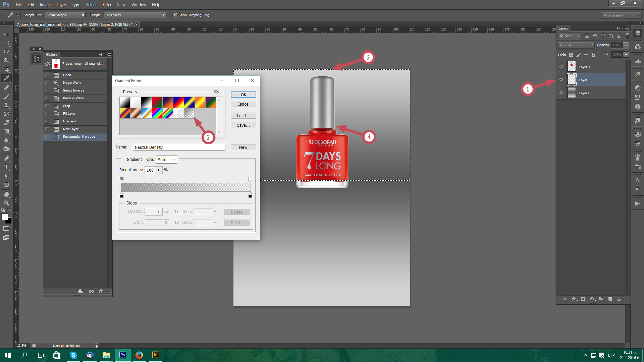Viewport: 644px width, 362px height.
Task: Add a layer mask
Action: tap(583, 299)
